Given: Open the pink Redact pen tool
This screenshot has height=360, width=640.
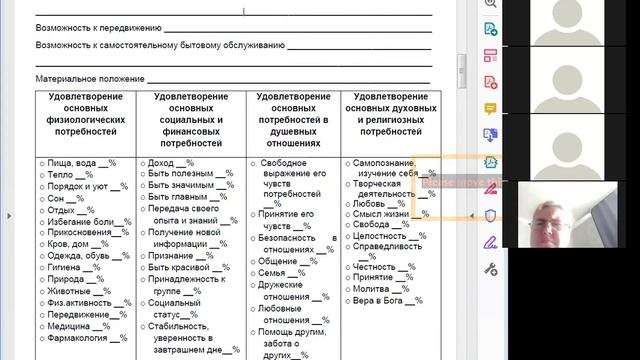Looking at the screenshot, I should coord(491,189).
